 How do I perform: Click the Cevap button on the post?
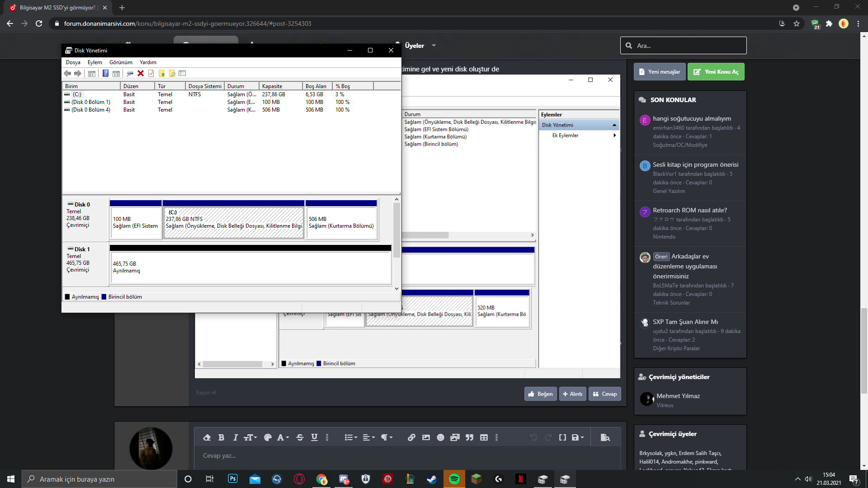coord(605,394)
